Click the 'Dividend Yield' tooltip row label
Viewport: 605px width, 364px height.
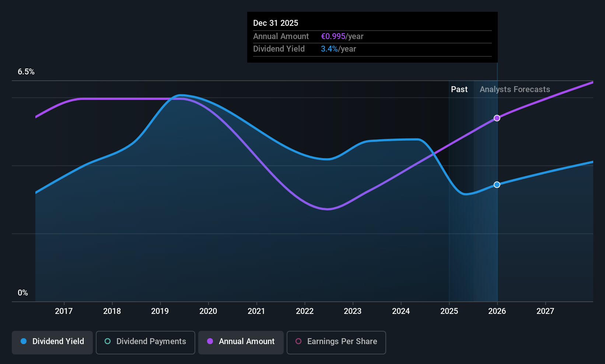click(x=279, y=49)
